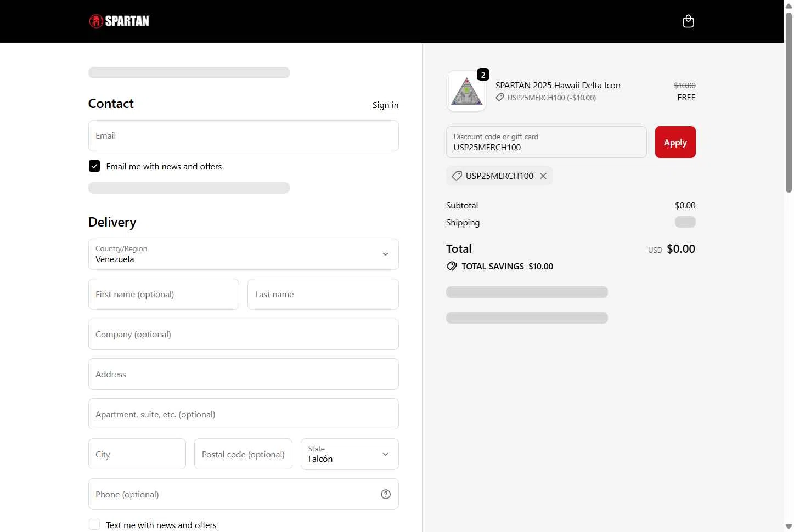Click the Address input field
The image size is (794, 532).
[243, 375]
